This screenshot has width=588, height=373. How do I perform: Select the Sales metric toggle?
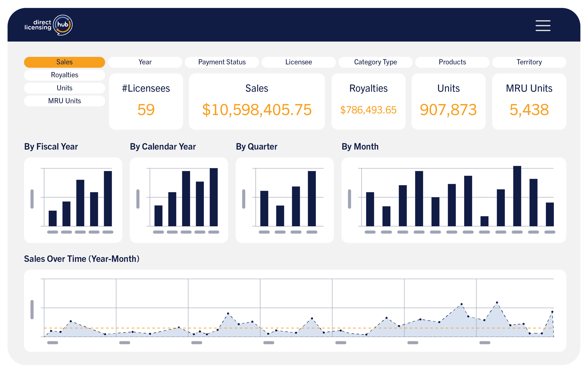pyautogui.click(x=64, y=62)
